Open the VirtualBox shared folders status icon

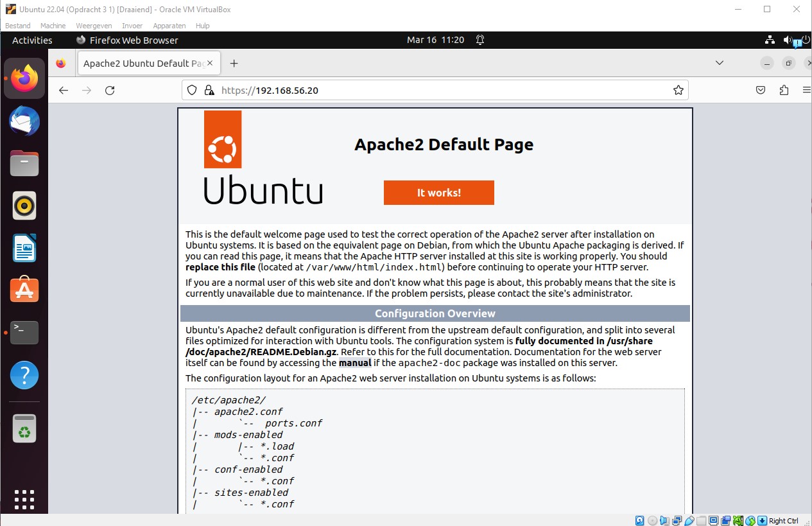point(702,520)
